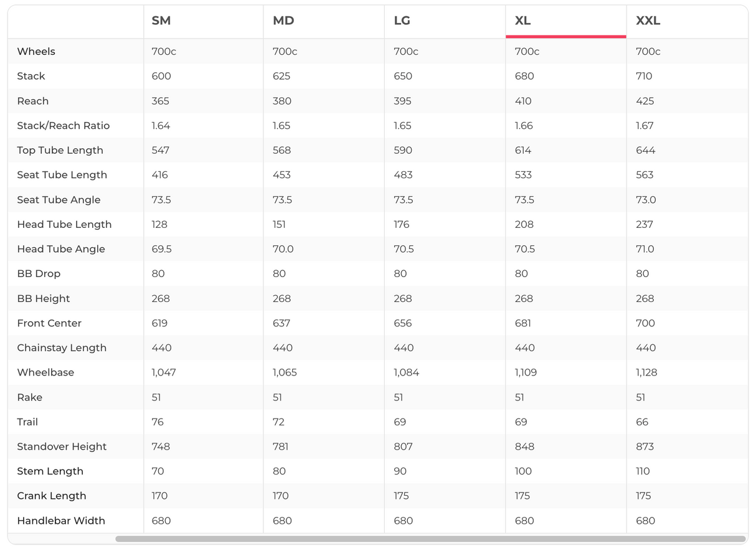Click the Wheelbase row label
This screenshot has height=548, width=756.
[45, 372]
